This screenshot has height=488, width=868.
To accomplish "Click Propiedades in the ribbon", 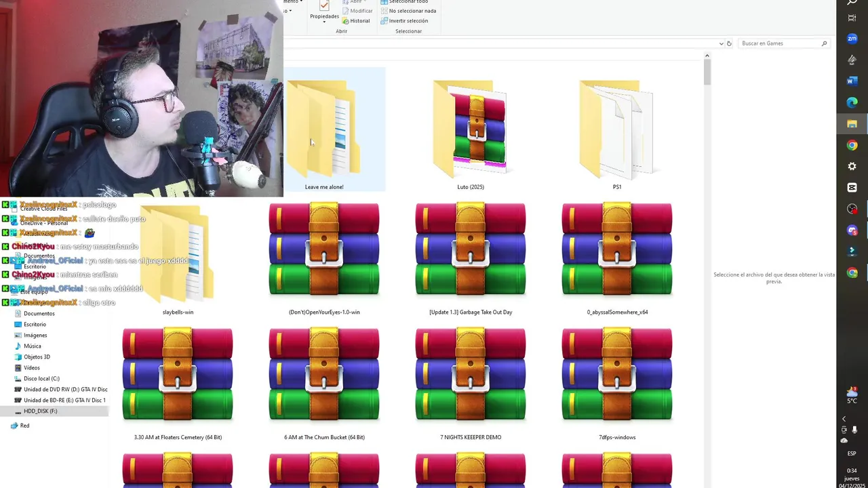I will 324,12.
